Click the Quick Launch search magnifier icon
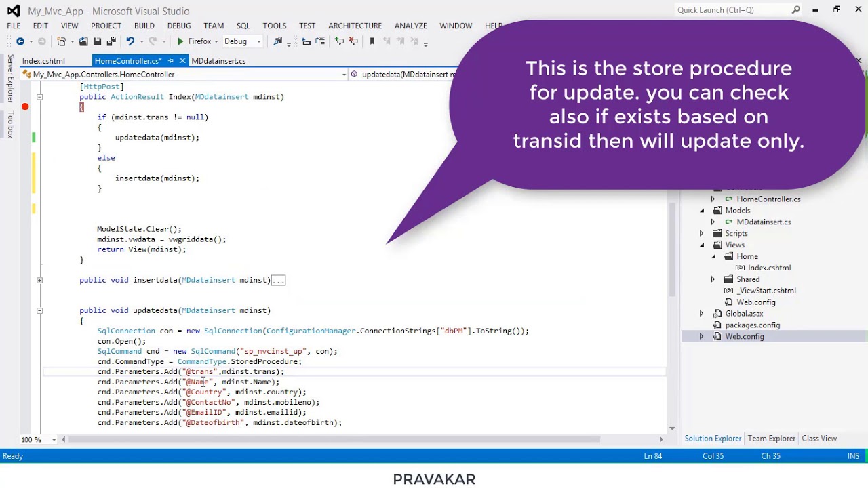 coord(796,10)
